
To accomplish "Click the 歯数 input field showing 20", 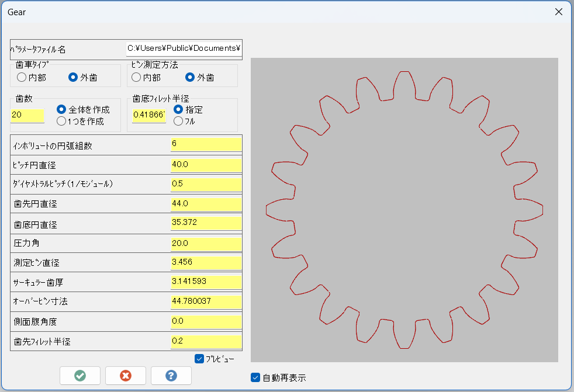I will click(x=27, y=115).
